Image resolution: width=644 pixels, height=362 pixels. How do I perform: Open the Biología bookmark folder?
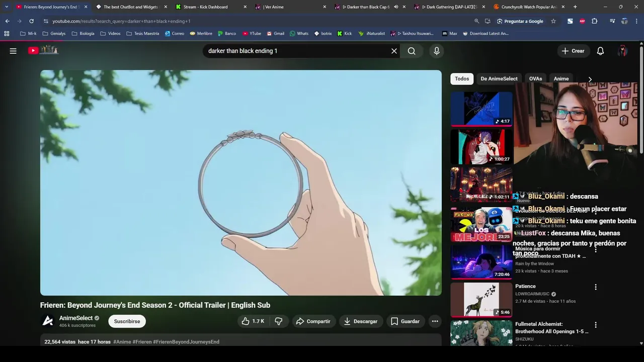coord(83,34)
